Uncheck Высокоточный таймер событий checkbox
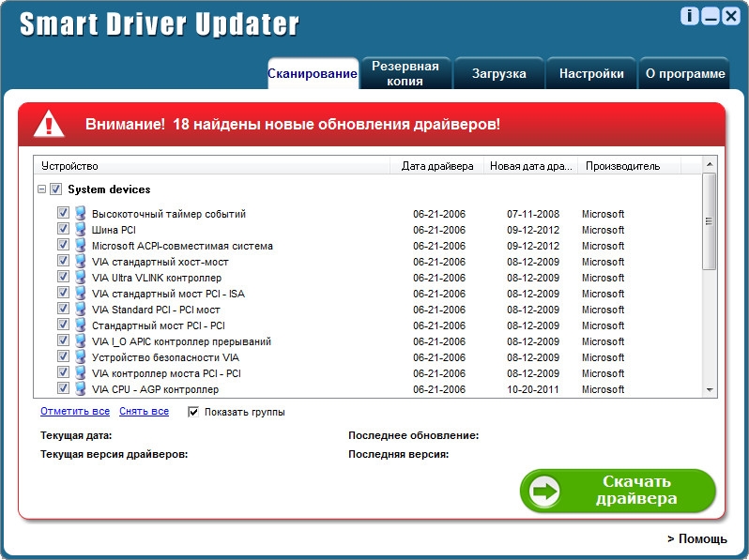The height and width of the screenshot is (560, 749). tap(63, 212)
